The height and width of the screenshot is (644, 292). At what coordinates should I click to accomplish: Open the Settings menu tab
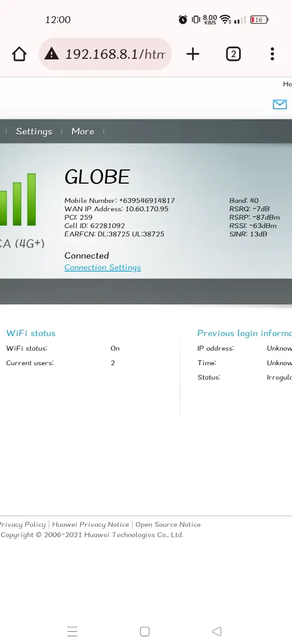click(34, 131)
